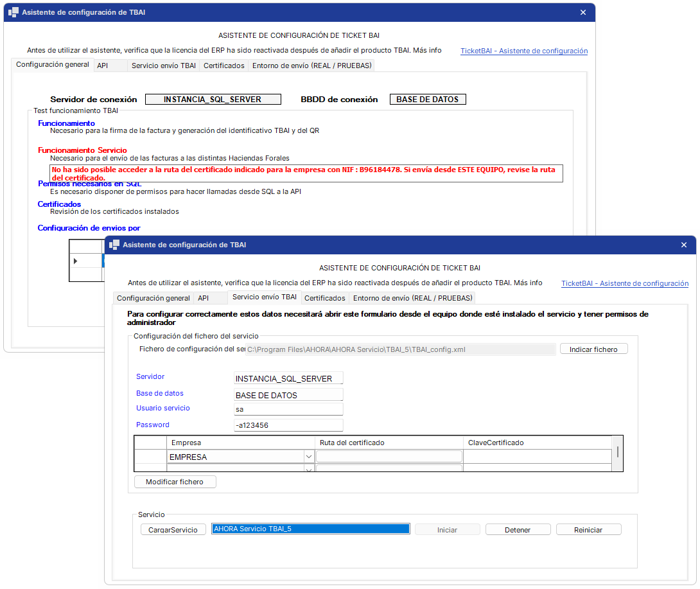700x589 pixels.
Task: Open Entorno de envío tab in back window
Action: [311, 66]
